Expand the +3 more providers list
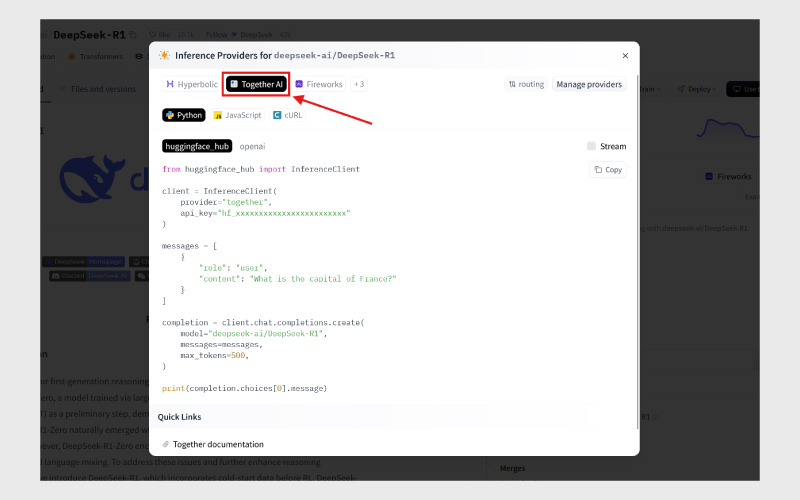800x500 pixels. click(359, 85)
